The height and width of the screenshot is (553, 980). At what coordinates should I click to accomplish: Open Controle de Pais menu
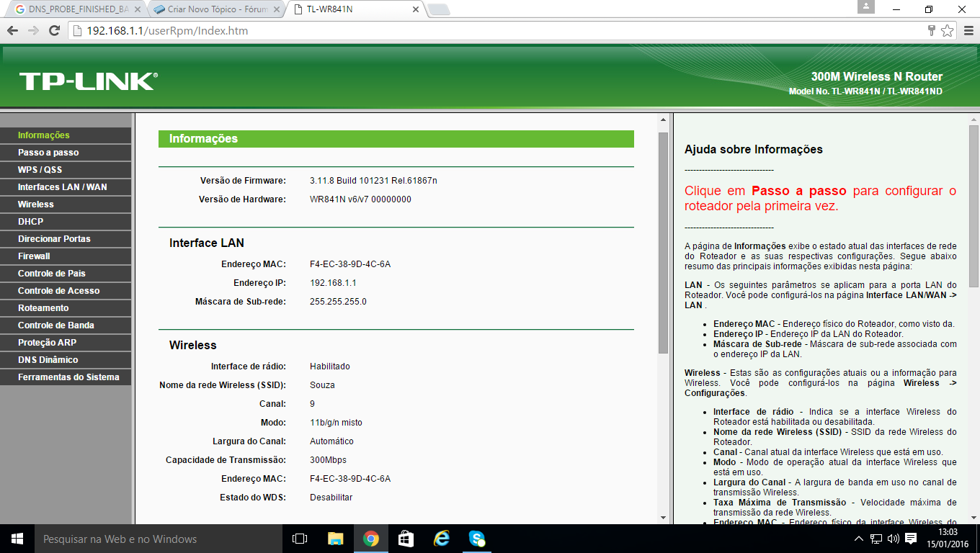click(66, 274)
